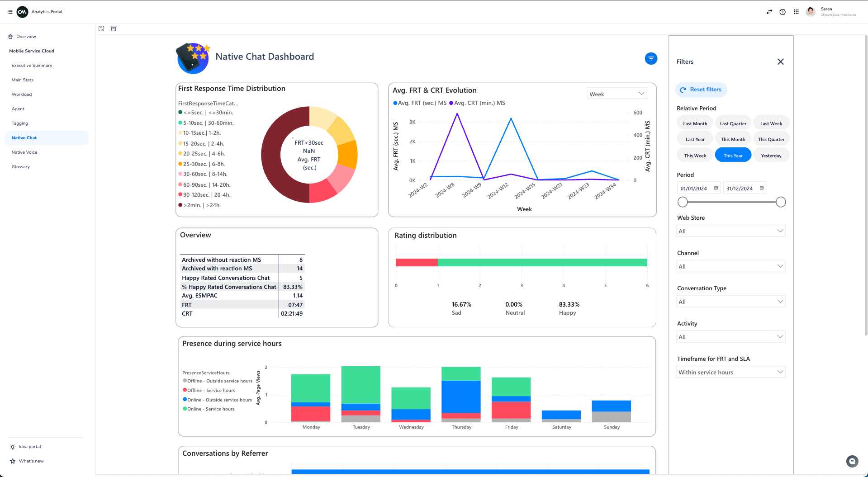Click the switch account arrows icon
This screenshot has width=868, height=477.
(x=769, y=12)
